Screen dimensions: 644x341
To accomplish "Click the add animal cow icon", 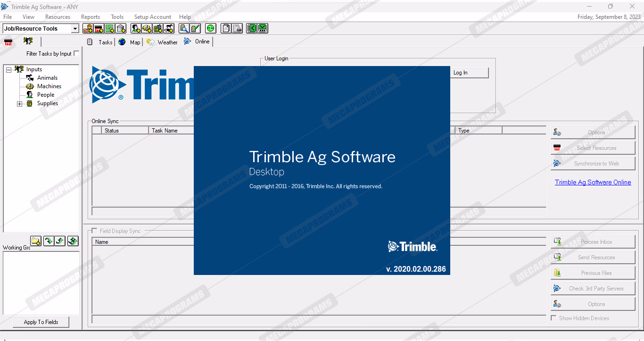I will (x=169, y=28).
